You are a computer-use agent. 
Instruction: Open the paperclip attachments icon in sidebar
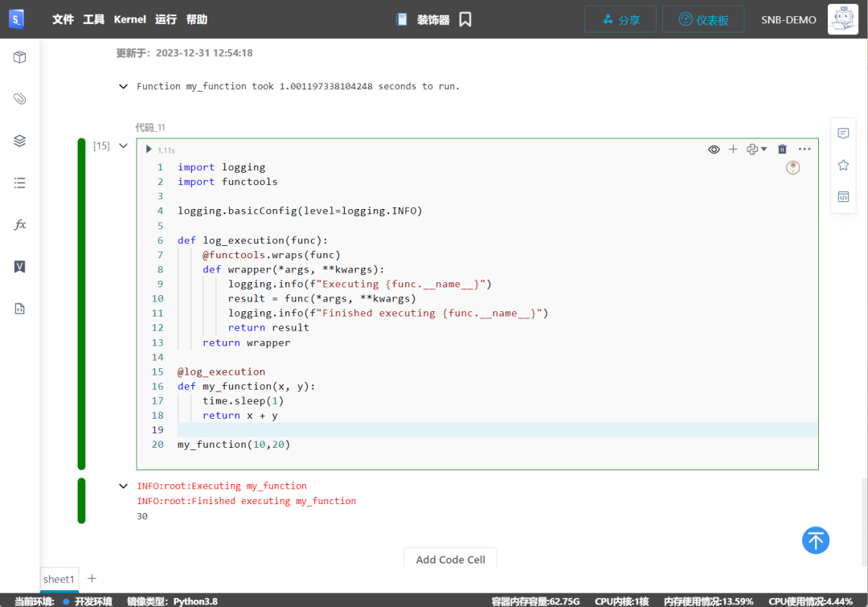[19, 99]
